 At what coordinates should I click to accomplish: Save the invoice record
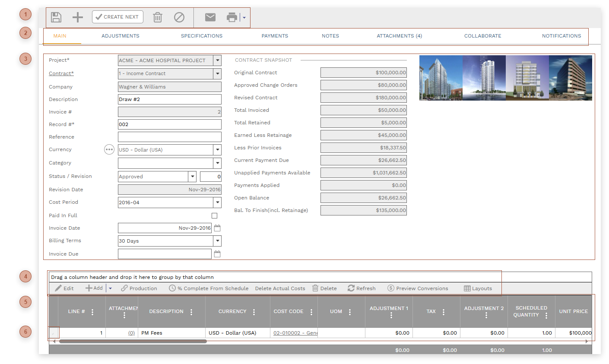click(x=56, y=17)
